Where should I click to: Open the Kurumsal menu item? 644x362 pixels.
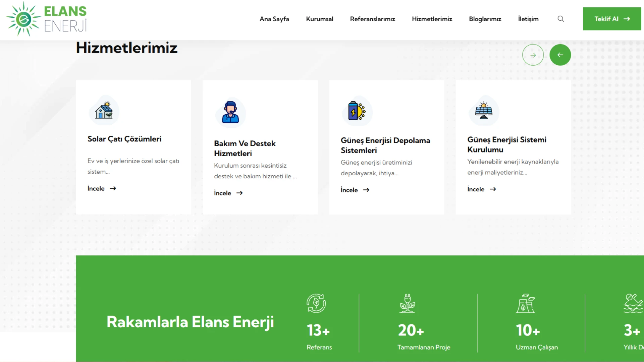coord(319,19)
